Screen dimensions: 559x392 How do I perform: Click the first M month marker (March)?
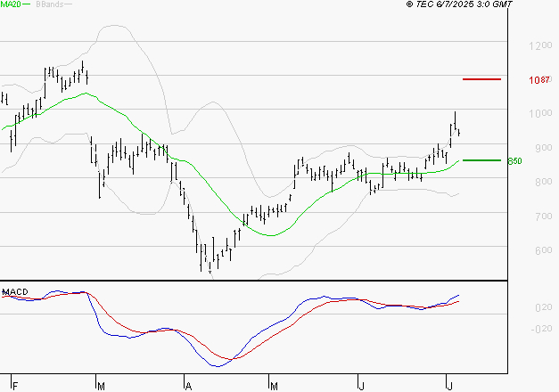coord(101,386)
